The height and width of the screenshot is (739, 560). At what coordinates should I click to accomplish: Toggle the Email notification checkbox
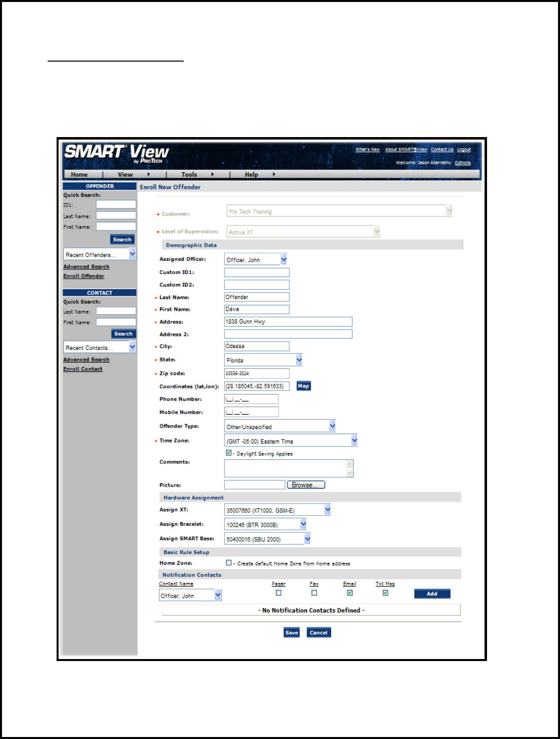[x=350, y=592]
